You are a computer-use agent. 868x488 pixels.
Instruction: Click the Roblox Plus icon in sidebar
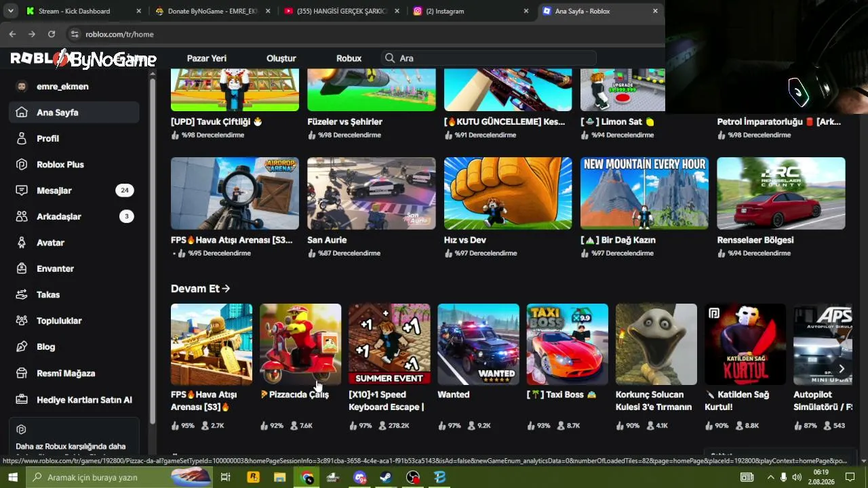pyautogui.click(x=22, y=165)
